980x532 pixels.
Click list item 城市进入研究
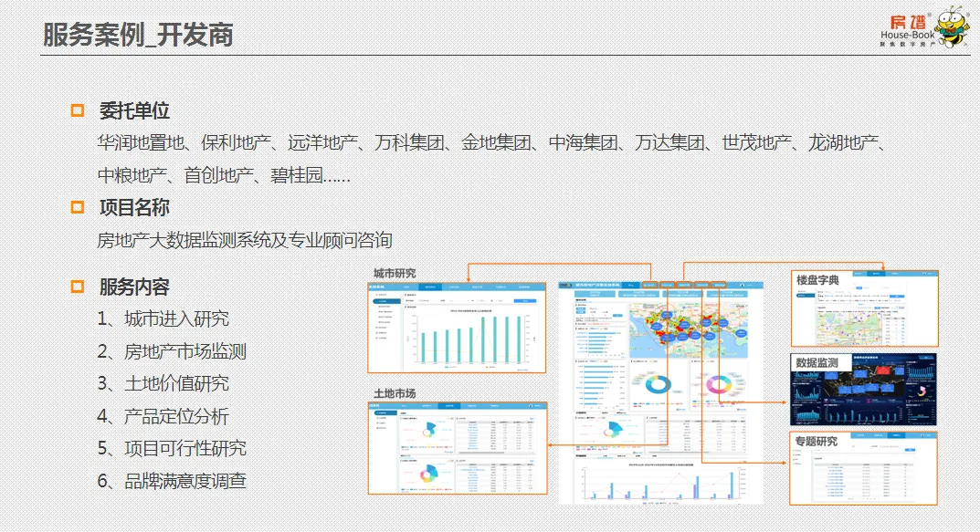point(177,319)
